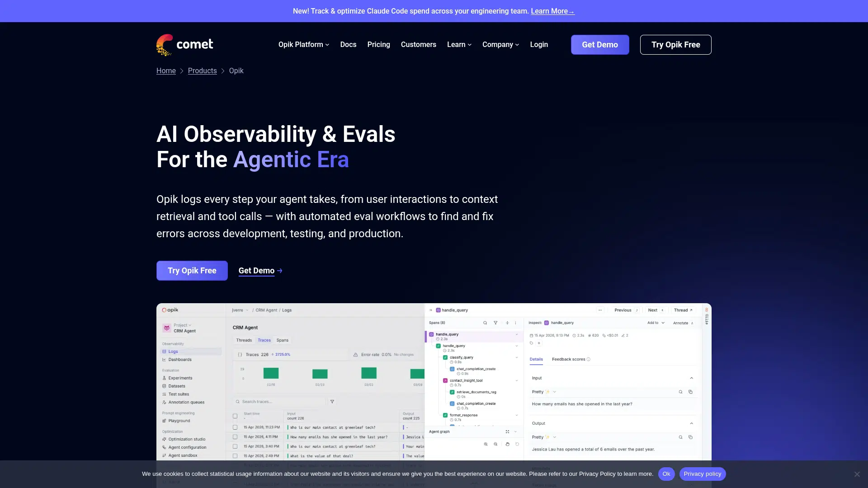Switch to the Threads tab

click(244, 340)
